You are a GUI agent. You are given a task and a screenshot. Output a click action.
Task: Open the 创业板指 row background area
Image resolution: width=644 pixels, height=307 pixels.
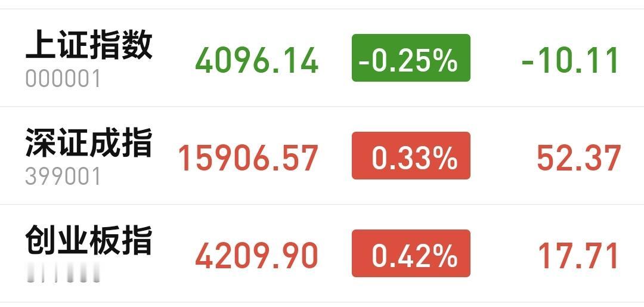click(322, 253)
